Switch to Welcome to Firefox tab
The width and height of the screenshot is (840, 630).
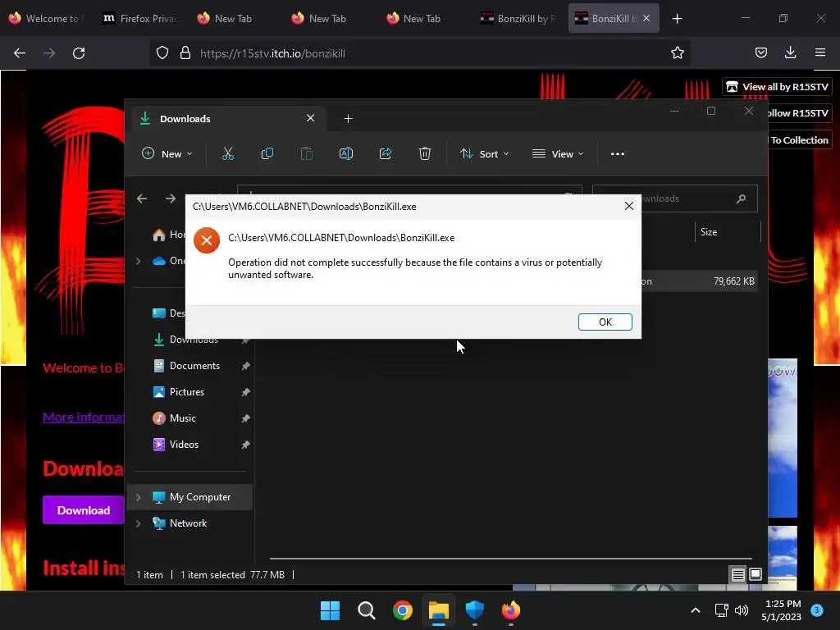pos(47,18)
